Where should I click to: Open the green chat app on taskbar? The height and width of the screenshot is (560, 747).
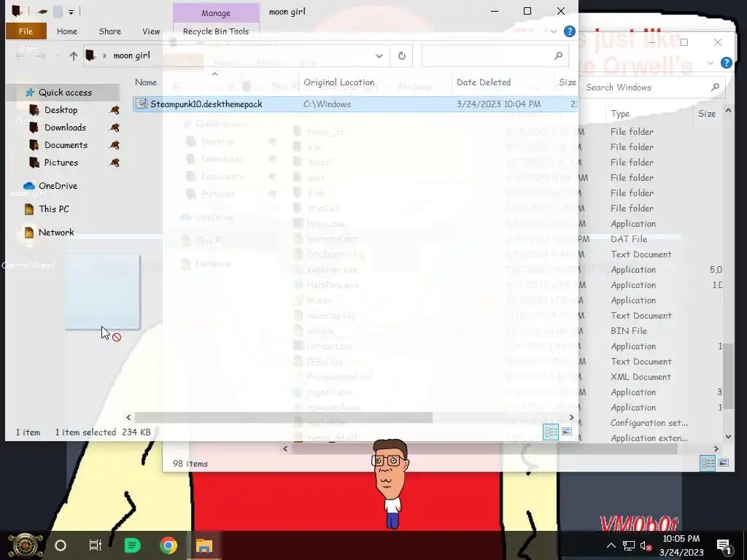coord(132,545)
